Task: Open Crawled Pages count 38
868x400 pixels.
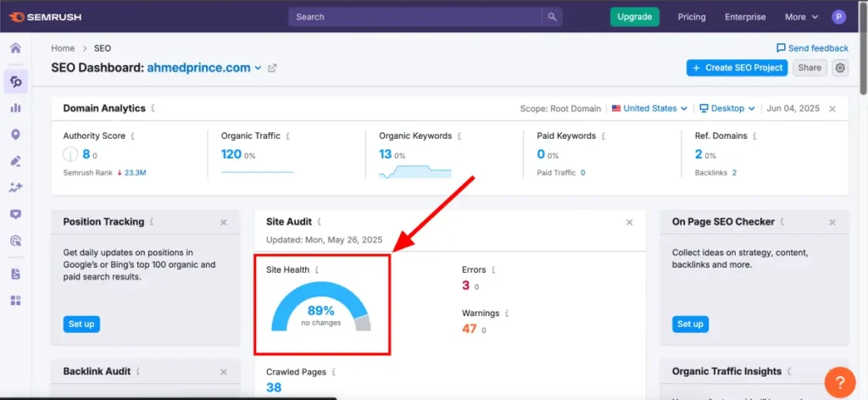Action: coord(274,387)
